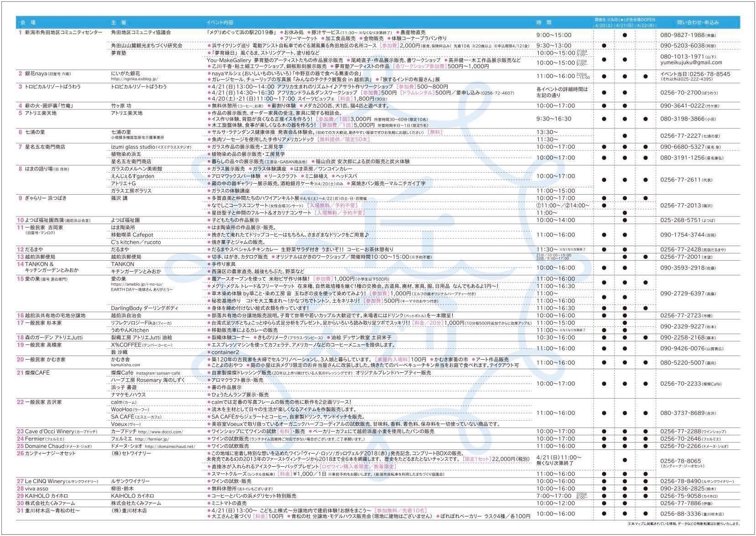Open URL 'http://www.docci.com/'

[x=160, y=432]
